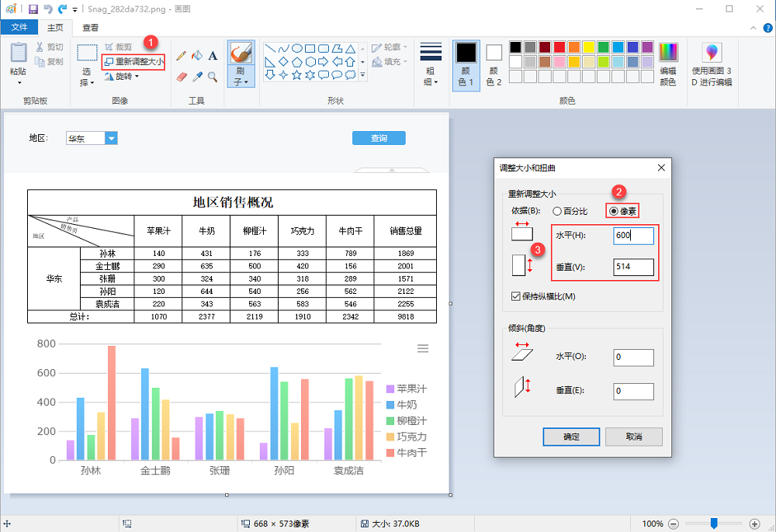Click the Horizontal pixels field showing 600

[633, 235]
